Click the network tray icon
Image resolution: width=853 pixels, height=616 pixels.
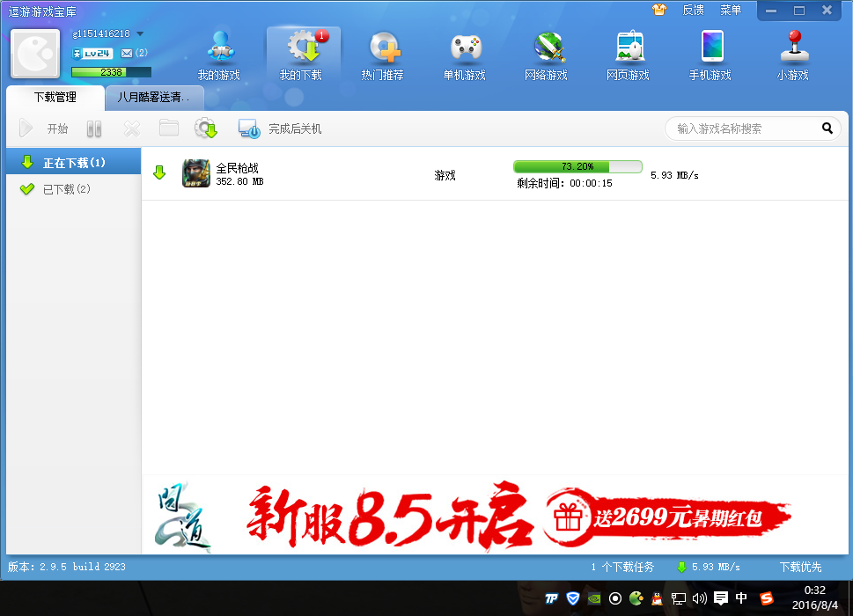click(x=679, y=598)
